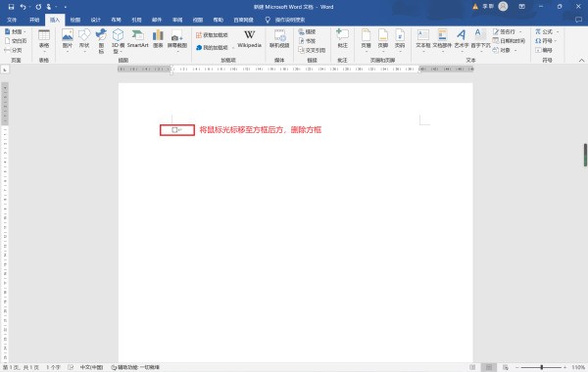
Task: Insert a bookmark (书签)
Action: tap(307, 41)
